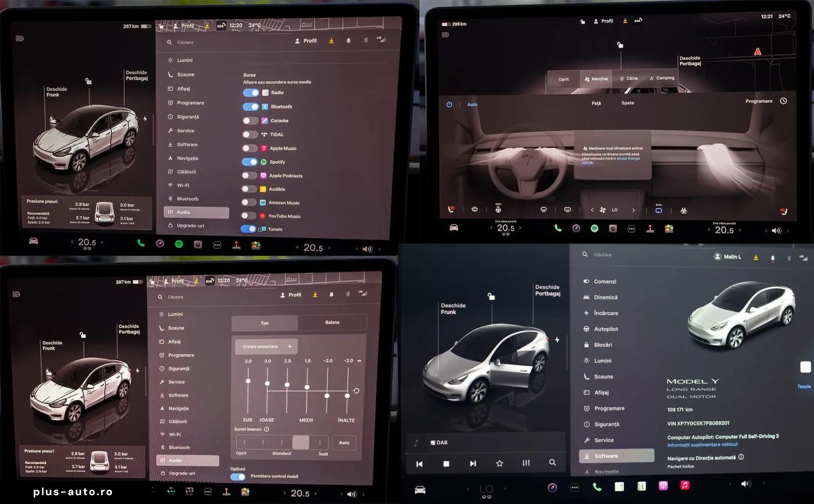The image size is (814, 504).
Task: Click the volume icon on climate screen dock
Action: pos(776,231)
